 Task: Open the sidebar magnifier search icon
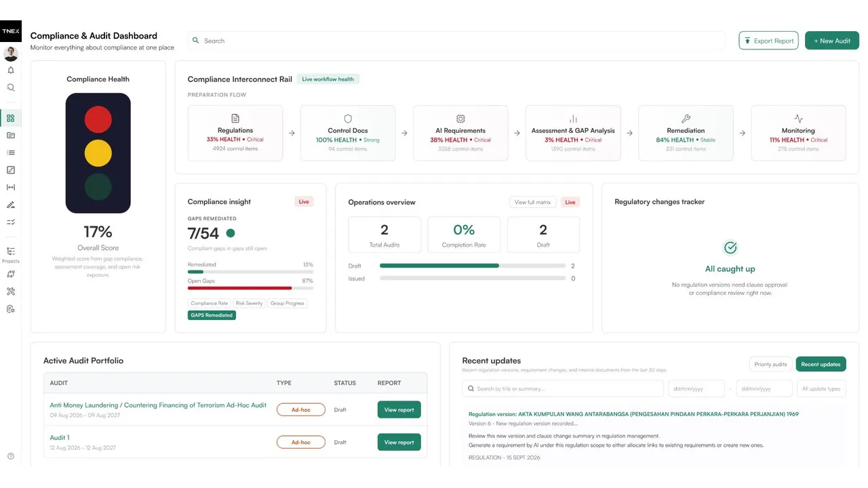10,87
